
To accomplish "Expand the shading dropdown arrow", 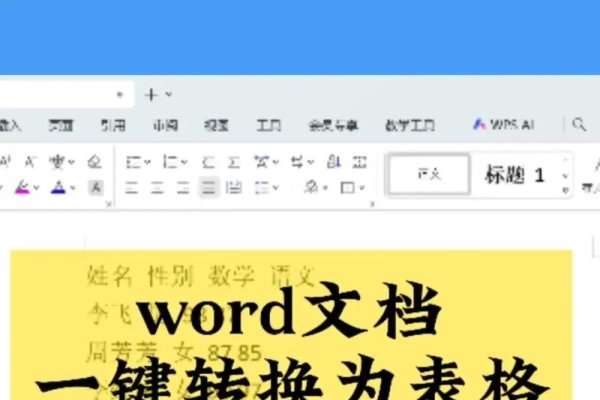I will (325, 188).
